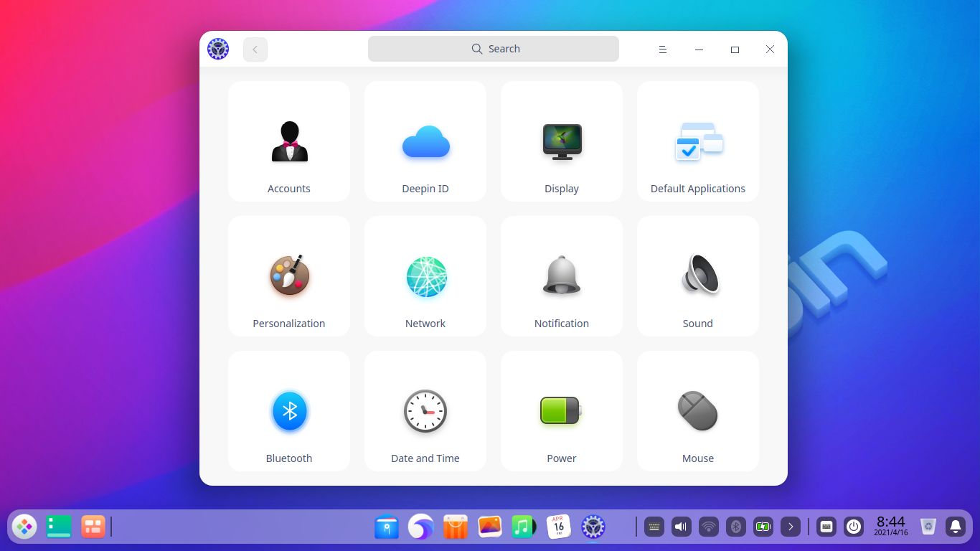Viewport: 980px width, 551px height.
Task: Launch the file manager from dock
Action: [387, 527]
